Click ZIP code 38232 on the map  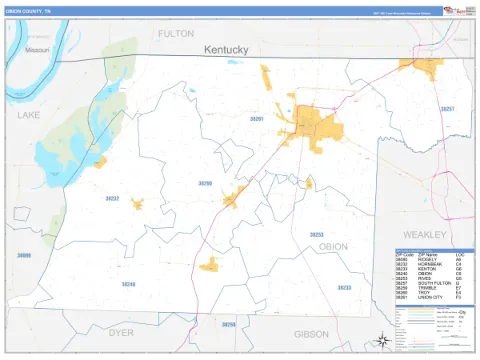tap(112, 198)
